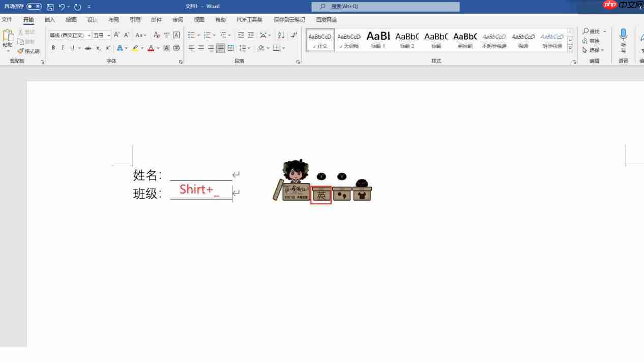Apply the Heading 1 (标题 1) style
Viewport: 644px width, 362px height.
[x=378, y=40]
